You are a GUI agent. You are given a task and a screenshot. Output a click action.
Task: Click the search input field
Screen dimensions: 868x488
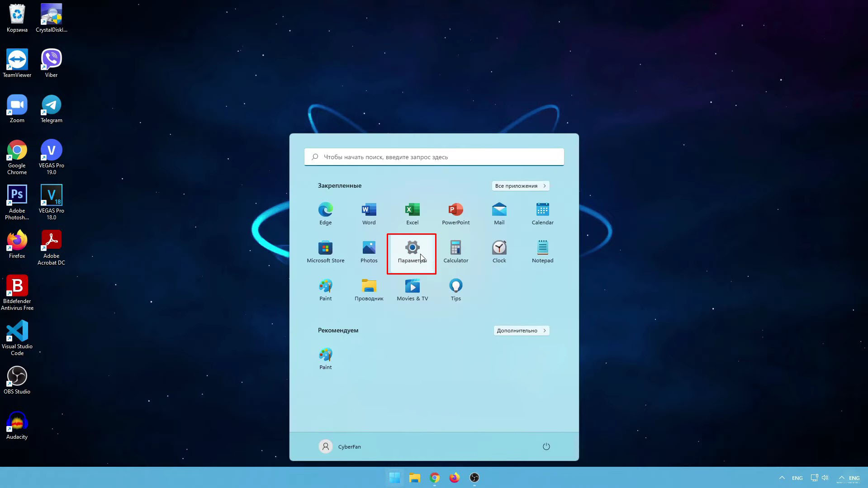pyautogui.click(x=434, y=156)
